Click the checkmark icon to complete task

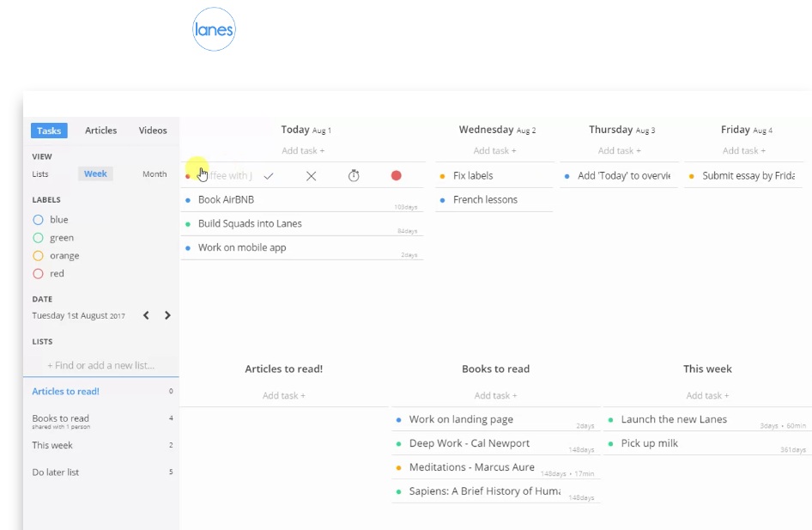tap(269, 176)
